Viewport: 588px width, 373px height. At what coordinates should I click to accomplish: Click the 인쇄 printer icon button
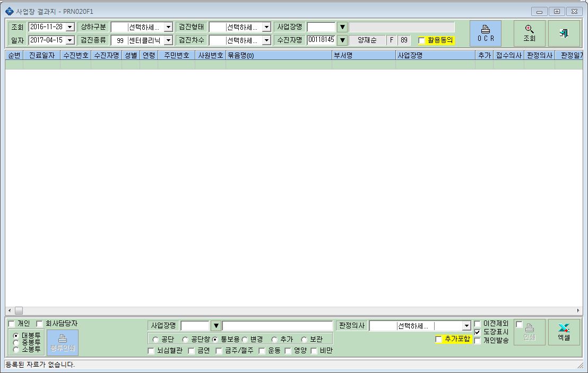tap(529, 332)
